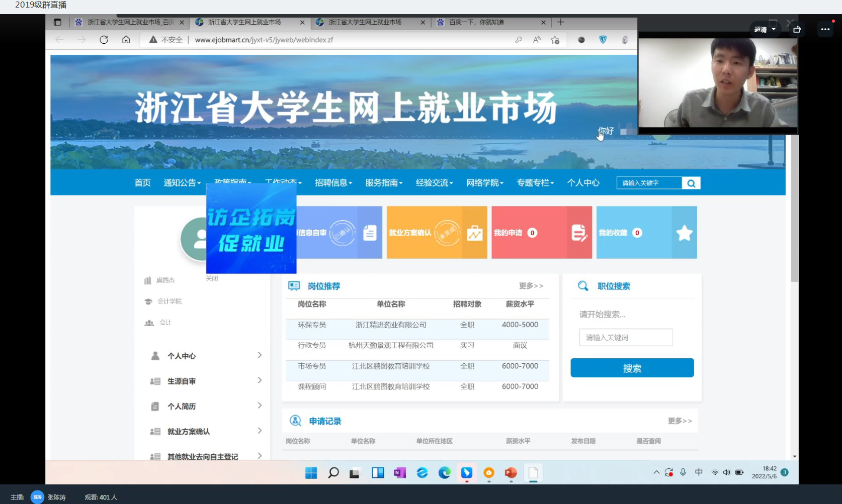842x504 pixels.
Task: Click the microphone tray icon
Action: [683, 472]
